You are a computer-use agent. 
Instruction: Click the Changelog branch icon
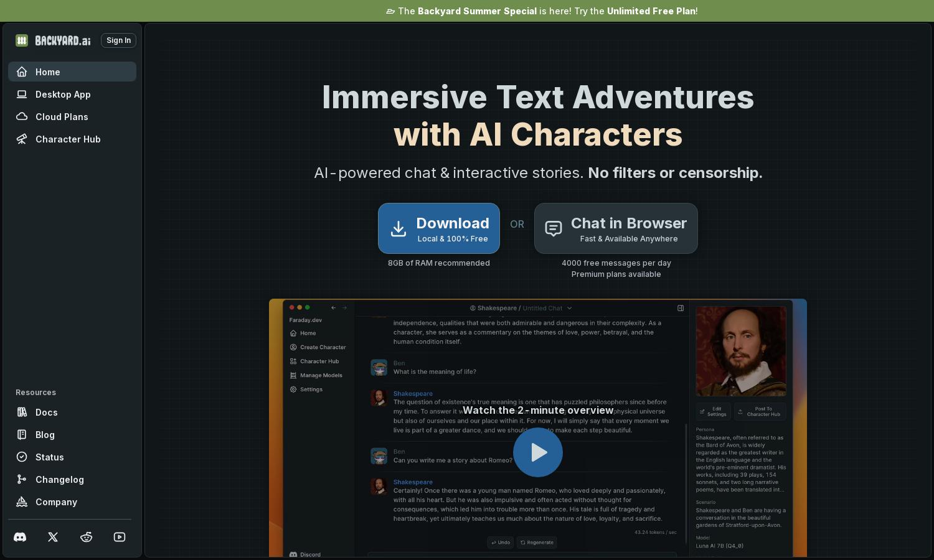coord(22,479)
